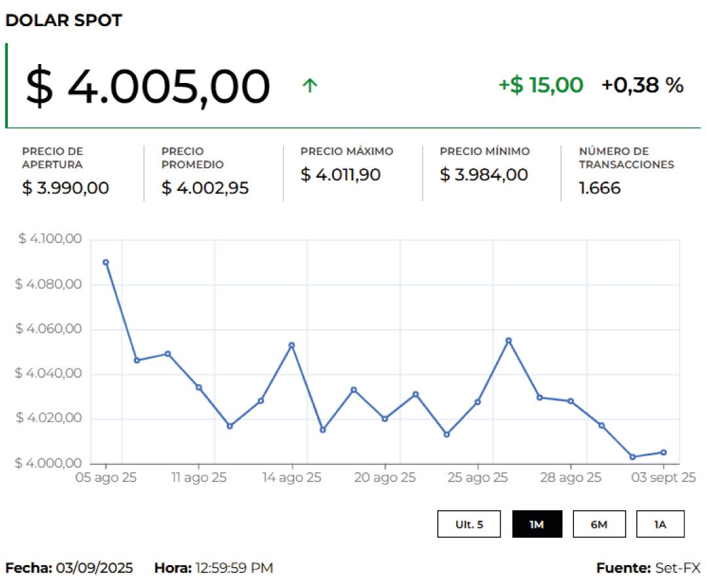Select the Precio de Apertura value $ 3.990,00
Image resolution: width=706 pixels, height=588 pixels.
(65, 188)
